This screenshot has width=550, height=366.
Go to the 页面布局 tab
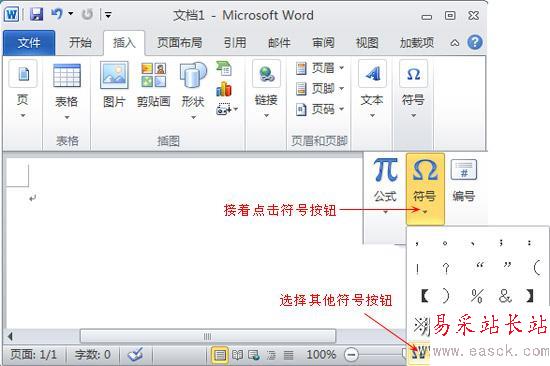(x=180, y=43)
